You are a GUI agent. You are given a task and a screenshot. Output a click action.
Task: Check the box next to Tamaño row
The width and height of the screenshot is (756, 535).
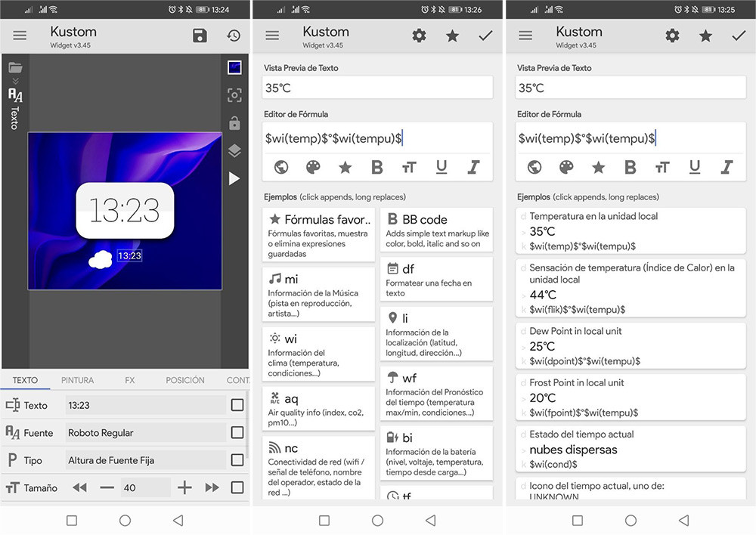[x=237, y=487]
